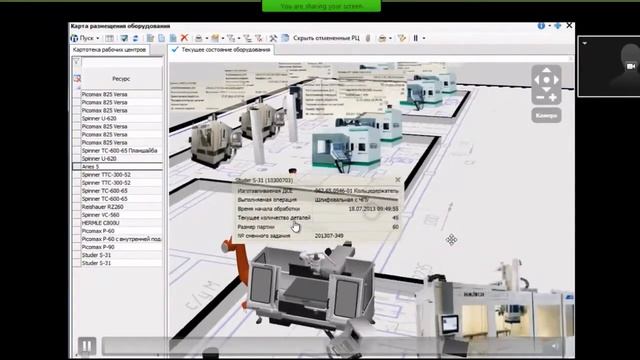Click the red icon left of Ресурс header
The image size is (640, 360).
[x=77, y=78]
